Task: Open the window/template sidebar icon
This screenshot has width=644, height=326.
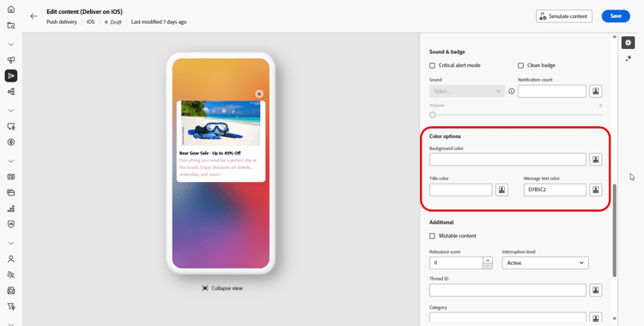Action: click(x=11, y=192)
